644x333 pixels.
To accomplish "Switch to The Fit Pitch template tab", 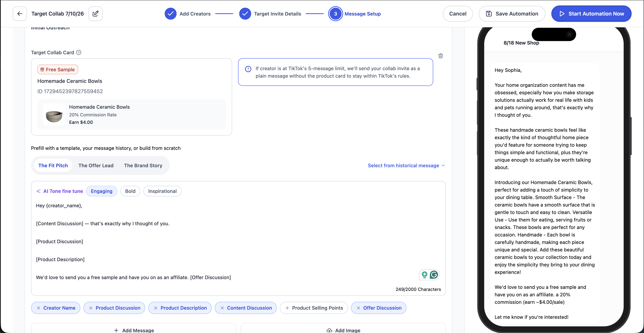I will click(53, 165).
